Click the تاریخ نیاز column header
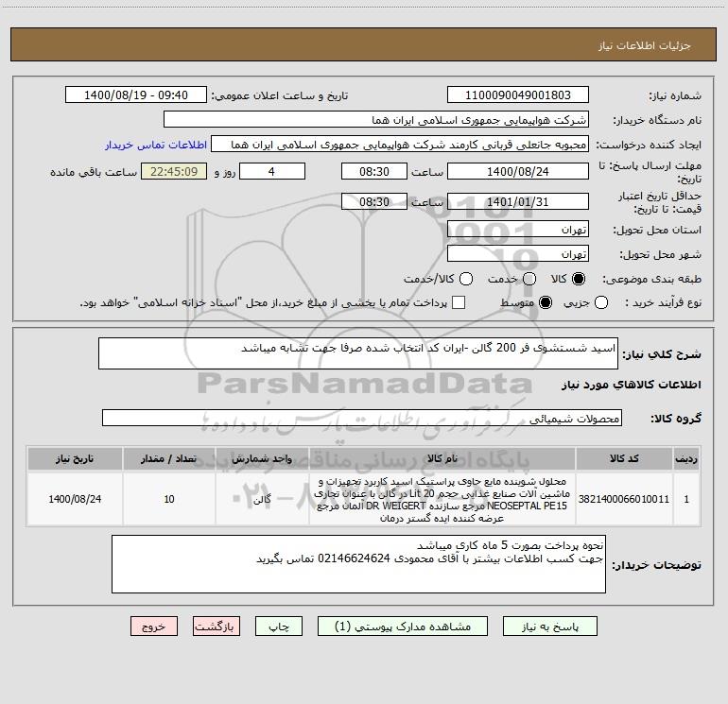Screen dimensions: 728x704 click(x=75, y=458)
